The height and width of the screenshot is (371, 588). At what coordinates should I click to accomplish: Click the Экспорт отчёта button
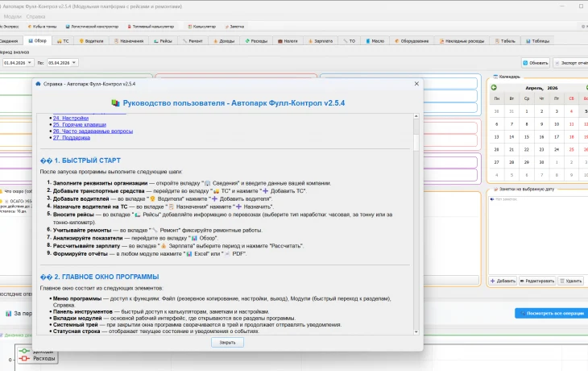tap(571, 63)
